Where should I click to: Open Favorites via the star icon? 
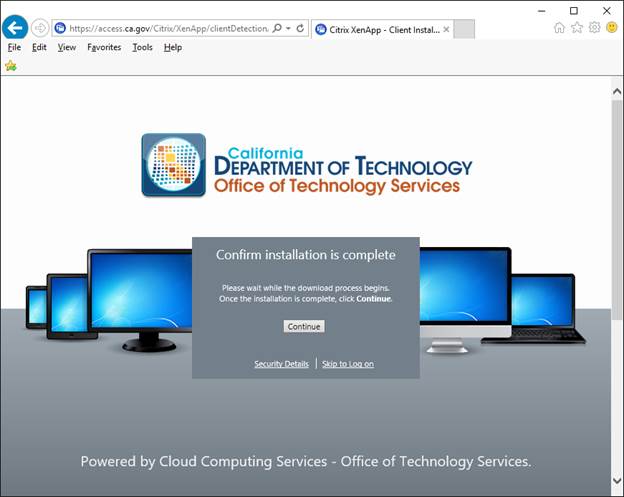(577, 27)
